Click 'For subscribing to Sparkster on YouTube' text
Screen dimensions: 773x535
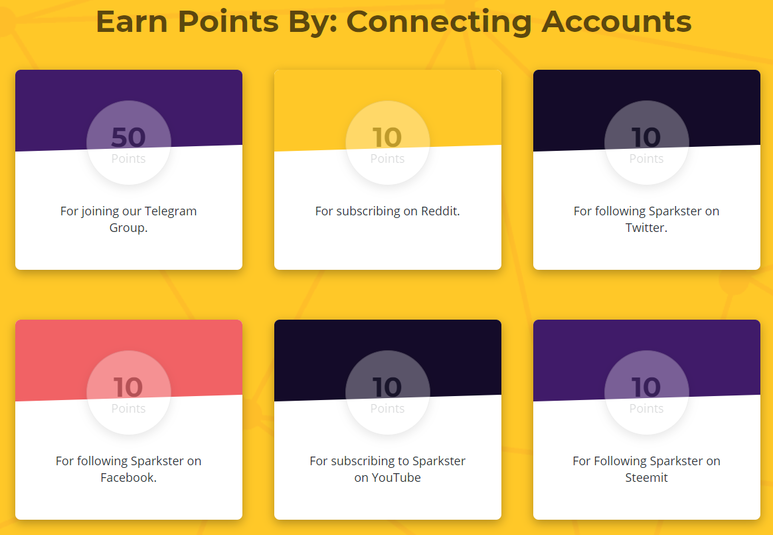click(x=387, y=469)
